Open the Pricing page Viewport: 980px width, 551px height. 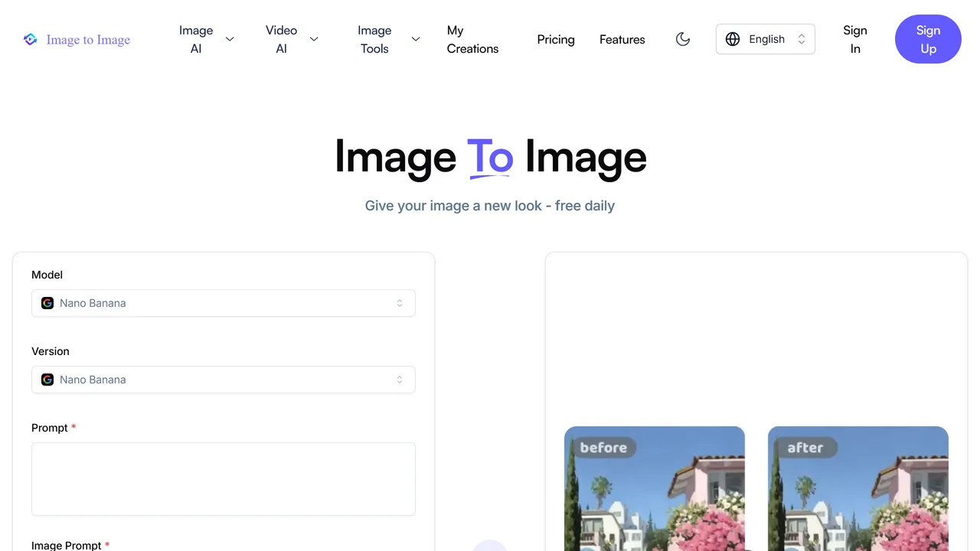(x=556, y=39)
